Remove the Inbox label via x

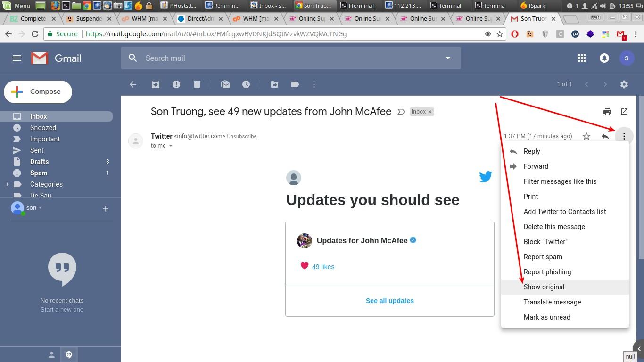pyautogui.click(x=430, y=112)
